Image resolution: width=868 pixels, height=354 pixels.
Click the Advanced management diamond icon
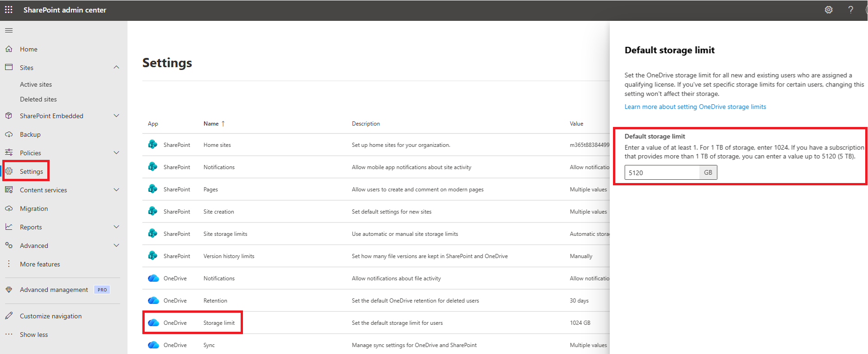click(x=9, y=290)
